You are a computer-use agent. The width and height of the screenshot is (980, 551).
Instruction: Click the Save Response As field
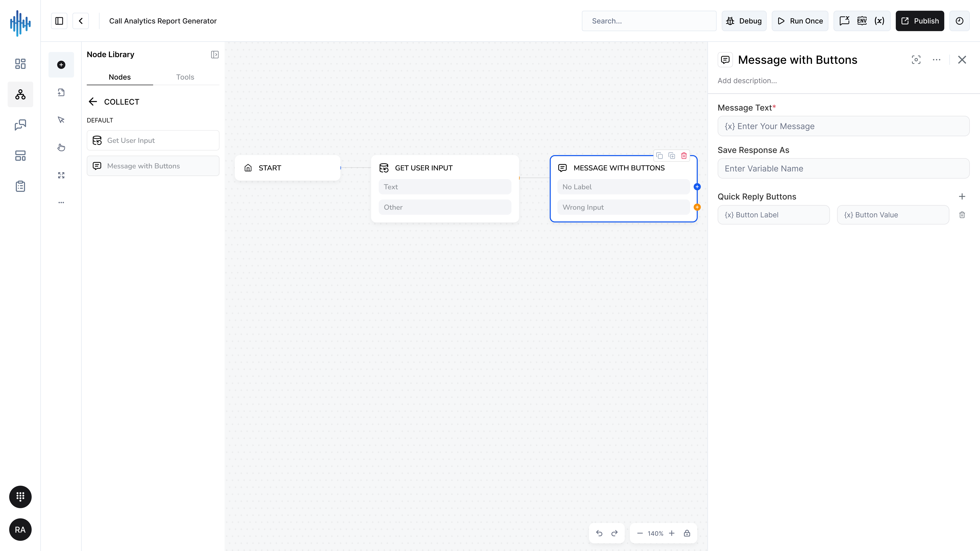[x=843, y=169]
